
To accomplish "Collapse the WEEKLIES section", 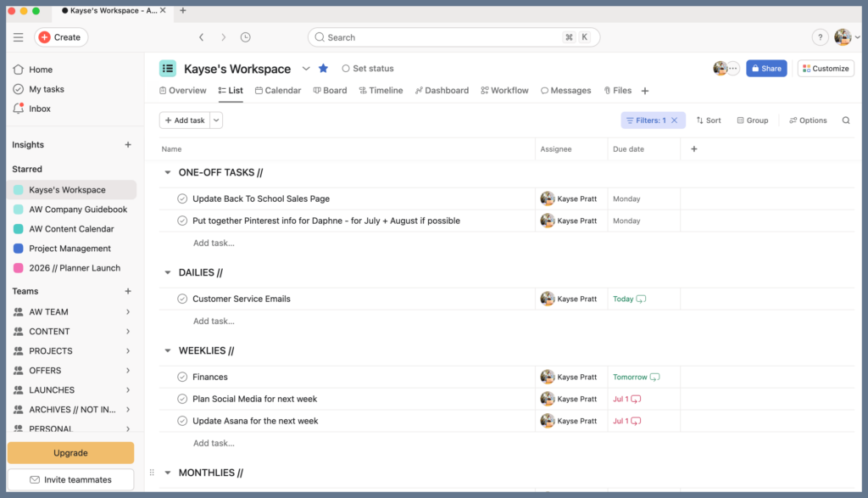I will click(x=168, y=350).
